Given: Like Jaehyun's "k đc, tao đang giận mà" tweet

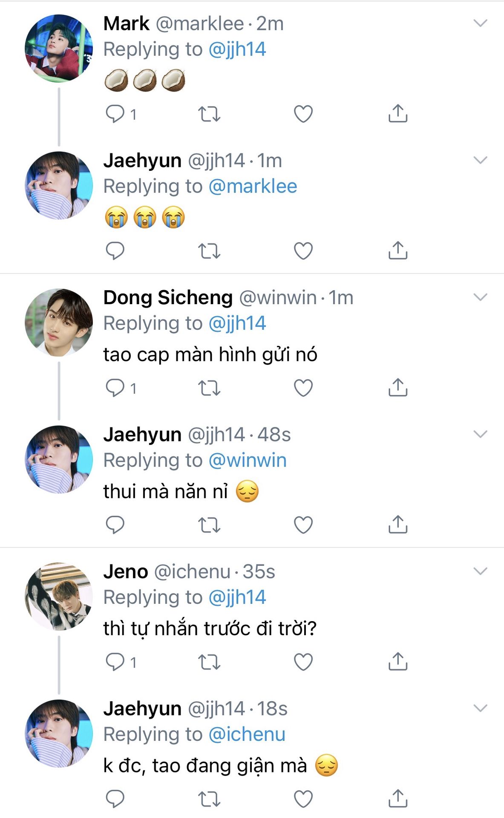Looking at the screenshot, I should point(303,799).
